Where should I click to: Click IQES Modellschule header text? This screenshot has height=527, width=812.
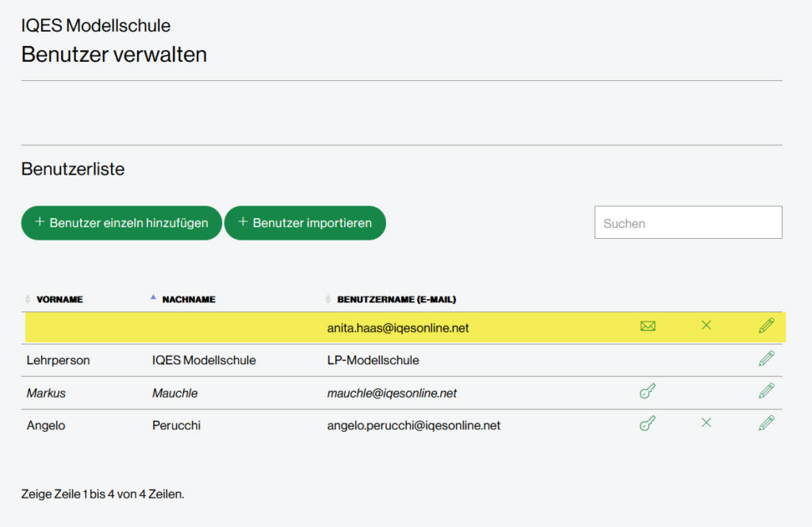click(x=96, y=25)
